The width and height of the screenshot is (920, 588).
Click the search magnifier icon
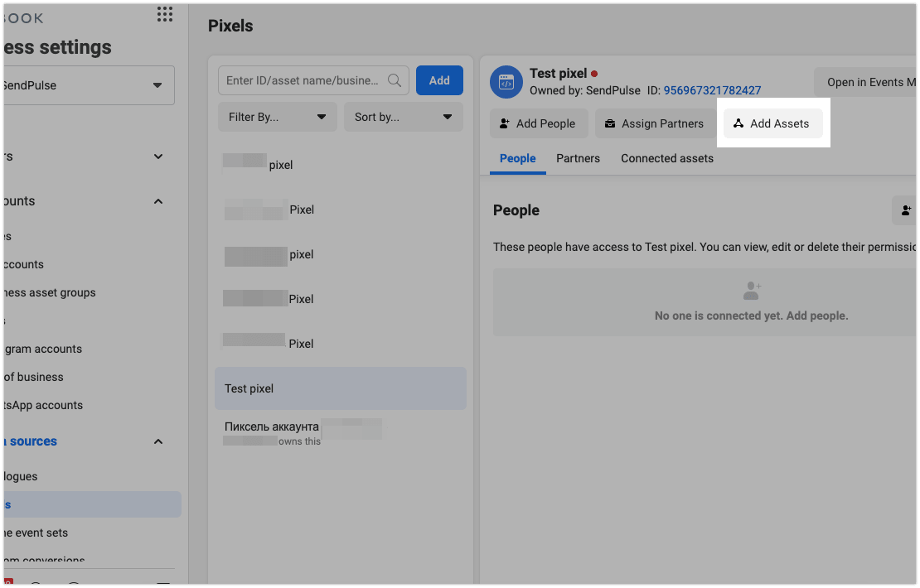pyautogui.click(x=395, y=80)
